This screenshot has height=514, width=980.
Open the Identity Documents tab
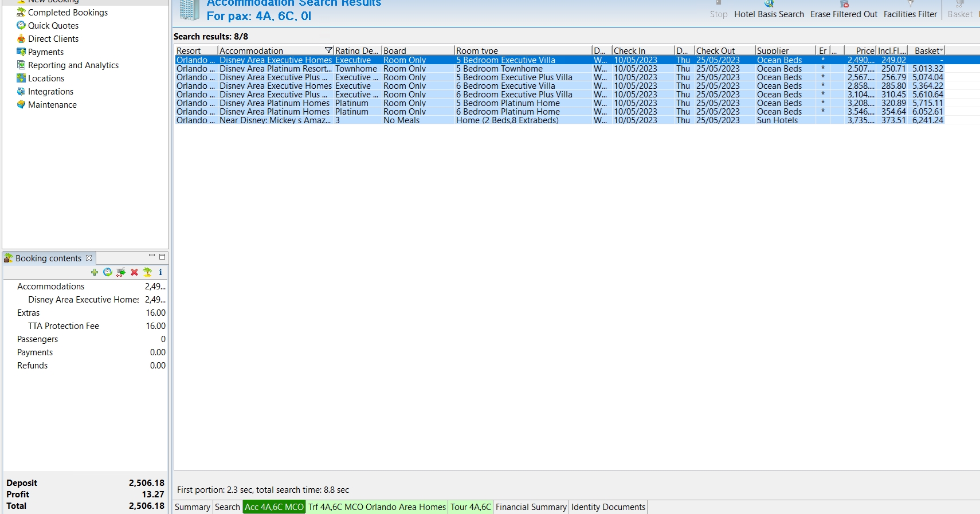pyautogui.click(x=608, y=507)
